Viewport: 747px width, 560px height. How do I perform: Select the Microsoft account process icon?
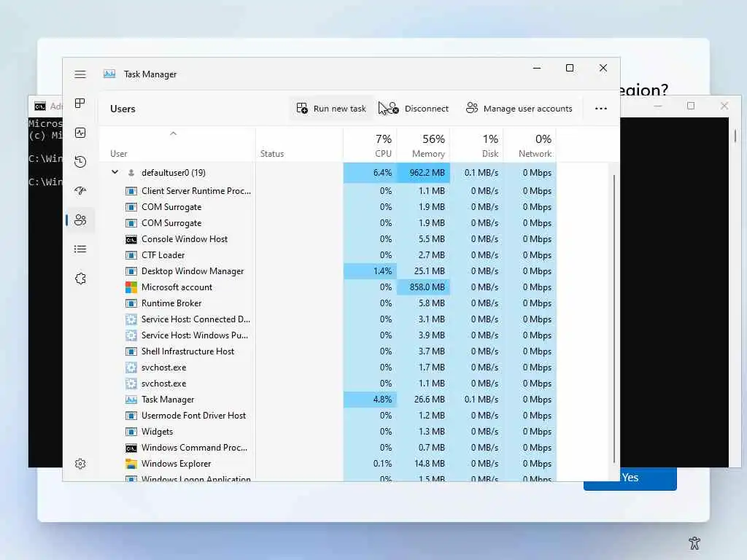[x=131, y=287]
